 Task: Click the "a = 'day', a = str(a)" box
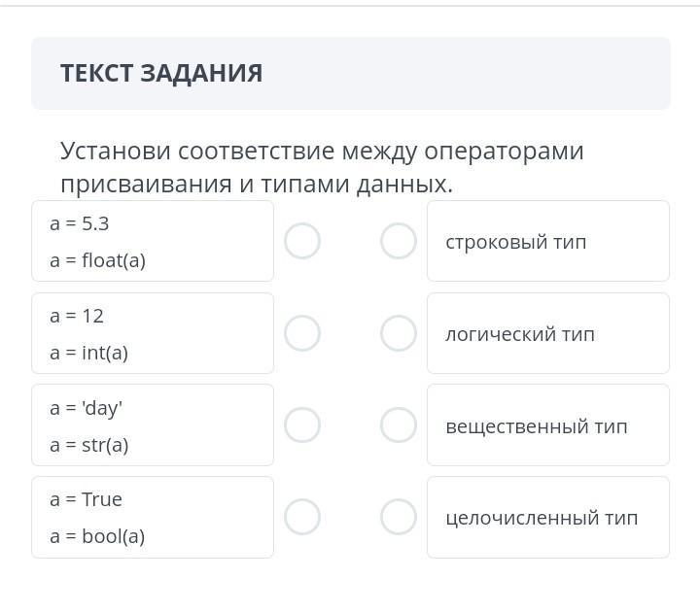(153, 425)
